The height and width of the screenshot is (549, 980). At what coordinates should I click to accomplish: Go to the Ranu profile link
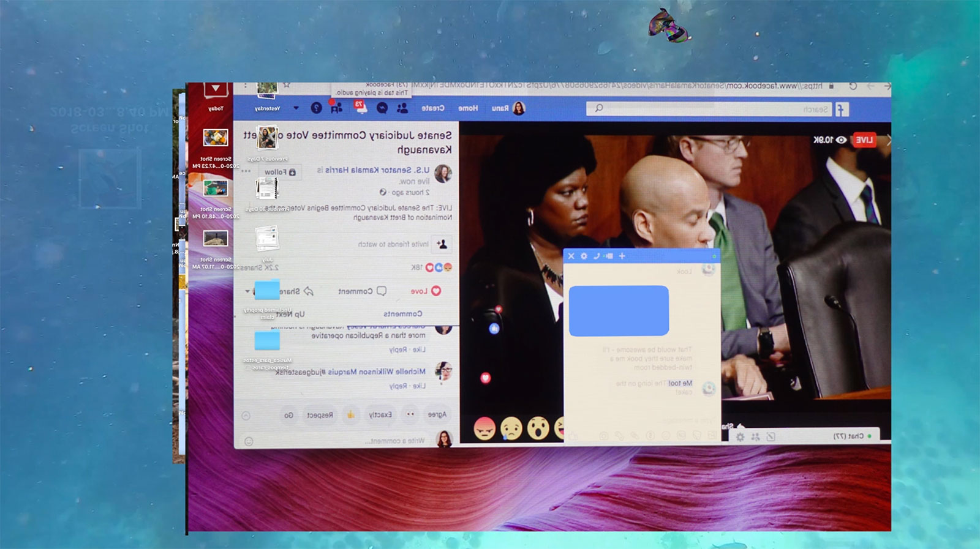500,108
